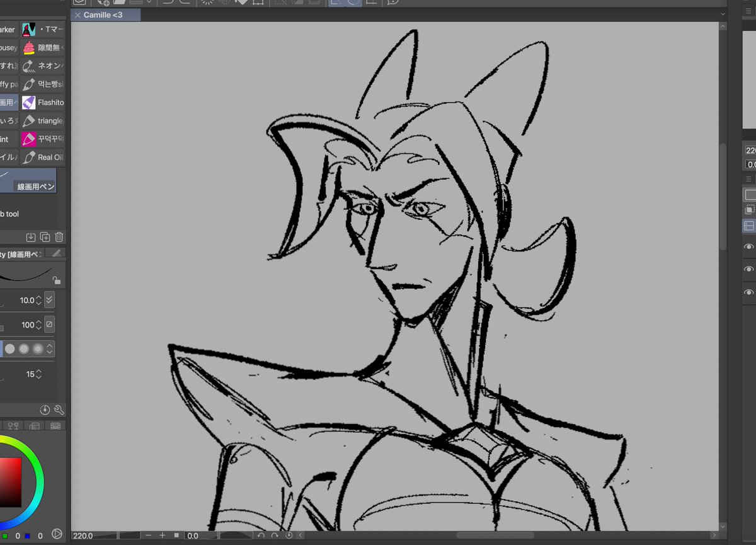Image resolution: width=756 pixels, height=545 pixels.
Task: Select the tool property pen tab icon
Action: tap(56, 253)
